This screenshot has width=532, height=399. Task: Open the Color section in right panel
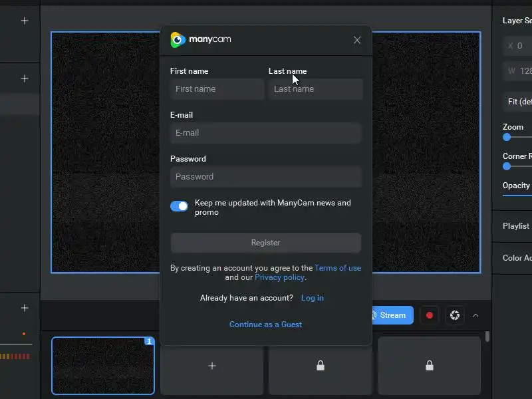(x=512, y=258)
